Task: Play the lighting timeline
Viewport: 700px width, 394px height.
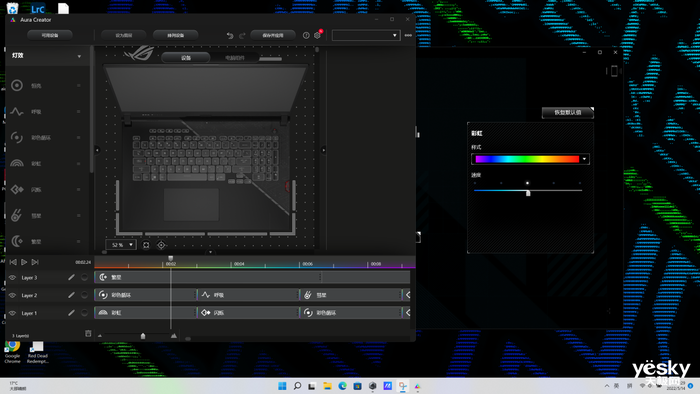Action: click(24, 262)
